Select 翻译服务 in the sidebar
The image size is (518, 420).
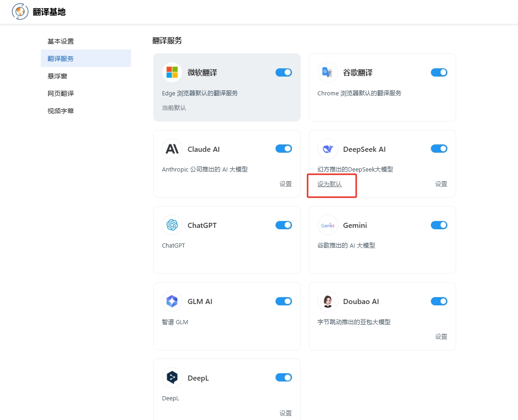pos(86,59)
